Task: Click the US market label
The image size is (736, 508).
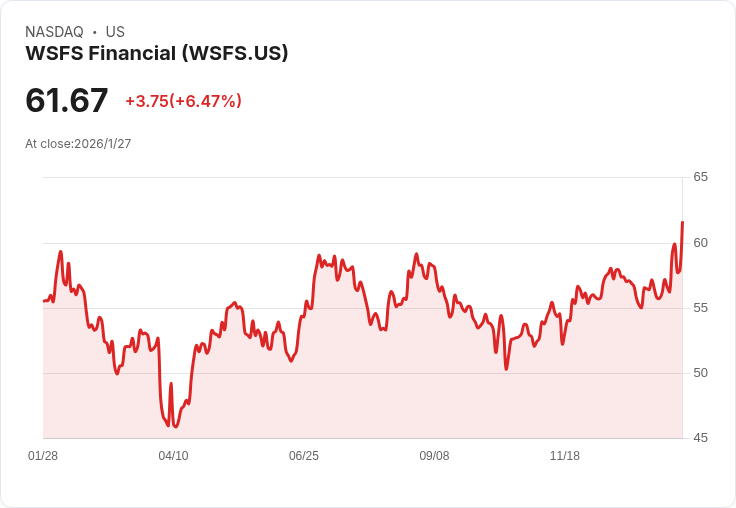Action: pyautogui.click(x=115, y=32)
